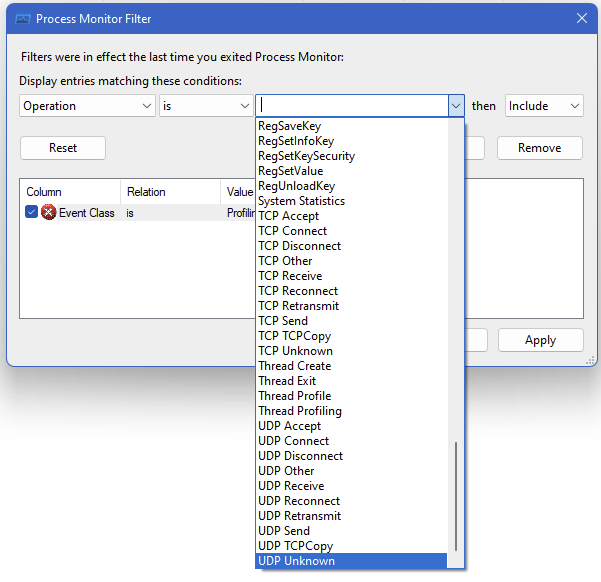Choose System Statistics entry
601x582 pixels.
point(351,201)
